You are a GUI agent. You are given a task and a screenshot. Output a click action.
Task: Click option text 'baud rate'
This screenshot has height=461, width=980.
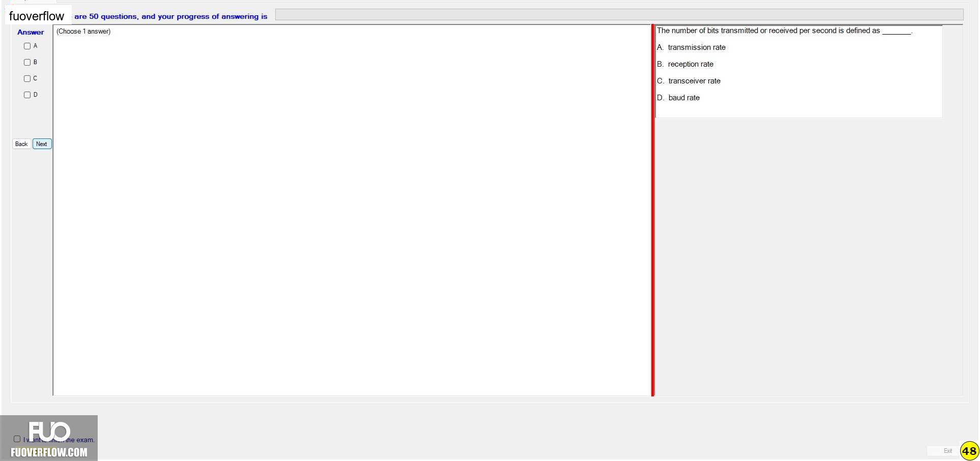click(x=684, y=98)
